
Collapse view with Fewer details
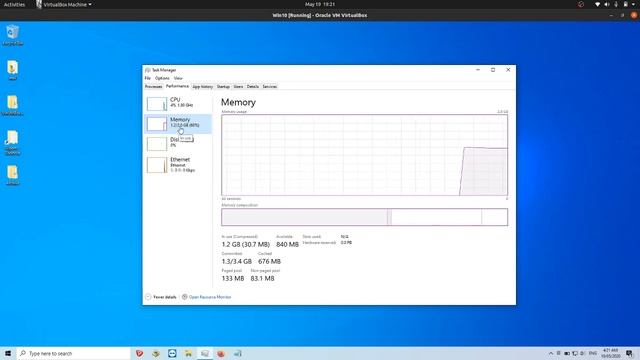point(161,297)
